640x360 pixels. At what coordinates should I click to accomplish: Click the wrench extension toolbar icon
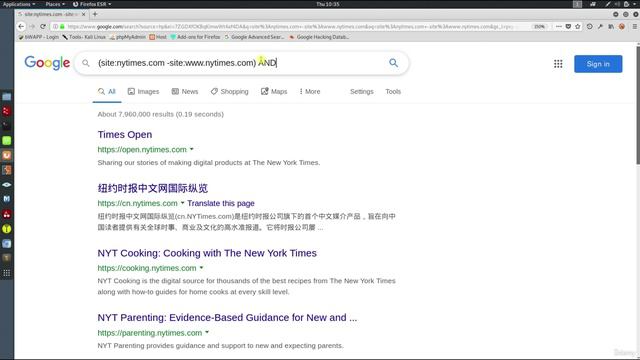(600, 27)
